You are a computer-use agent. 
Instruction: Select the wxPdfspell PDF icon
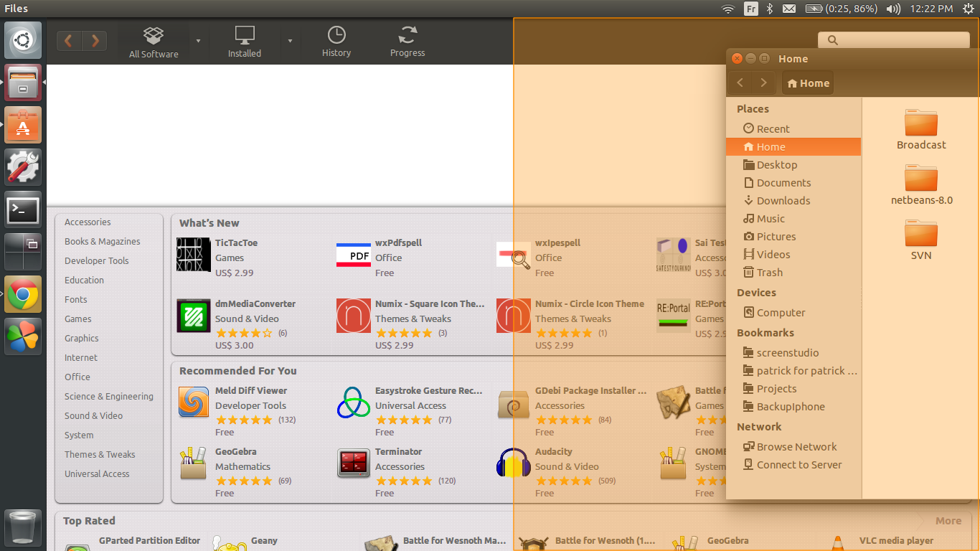(x=353, y=255)
